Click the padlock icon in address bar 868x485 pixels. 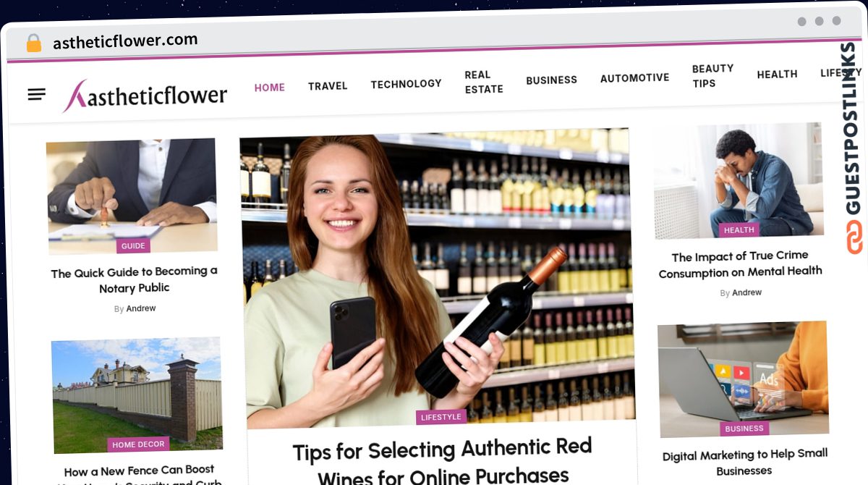click(x=33, y=43)
